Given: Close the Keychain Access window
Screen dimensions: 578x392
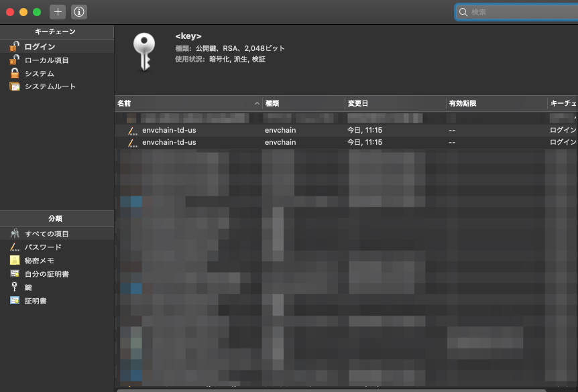Looking at the screenshot, I should 10,12.
